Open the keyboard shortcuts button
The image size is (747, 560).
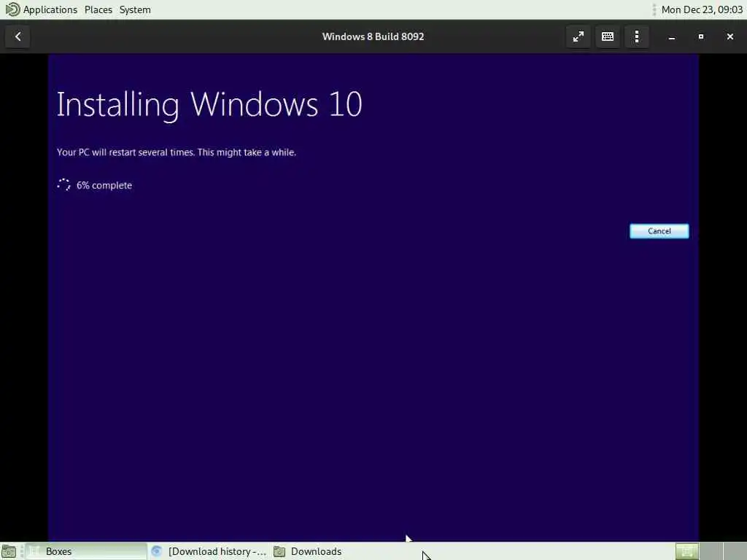(608, 36)
